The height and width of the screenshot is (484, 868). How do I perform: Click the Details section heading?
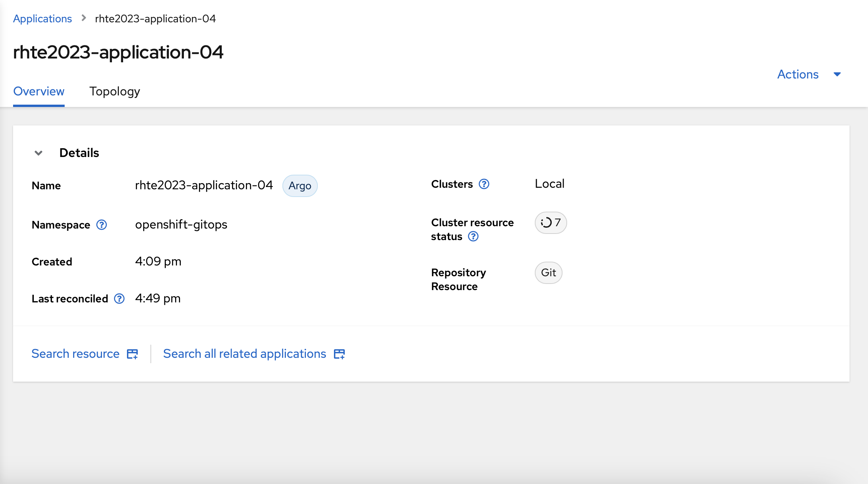[79, 153]
